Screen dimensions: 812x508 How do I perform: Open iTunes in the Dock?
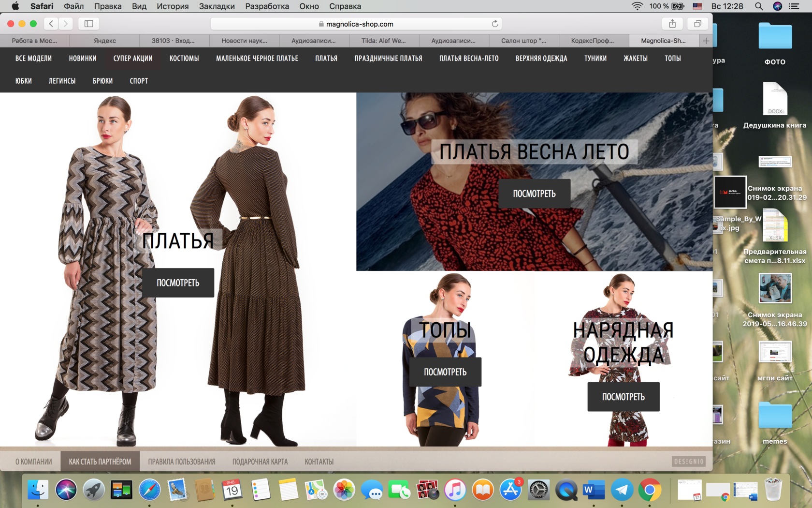point(455,490)
